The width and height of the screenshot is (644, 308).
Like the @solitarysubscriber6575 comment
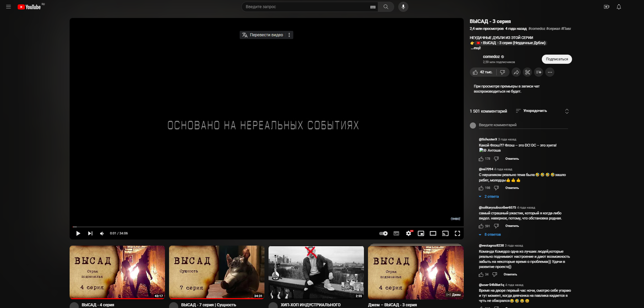pos(481,226)
